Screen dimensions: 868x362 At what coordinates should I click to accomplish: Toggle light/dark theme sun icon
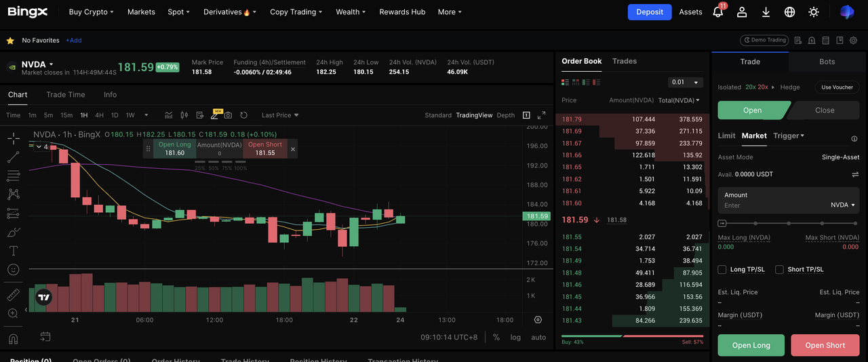coord(814,12)
